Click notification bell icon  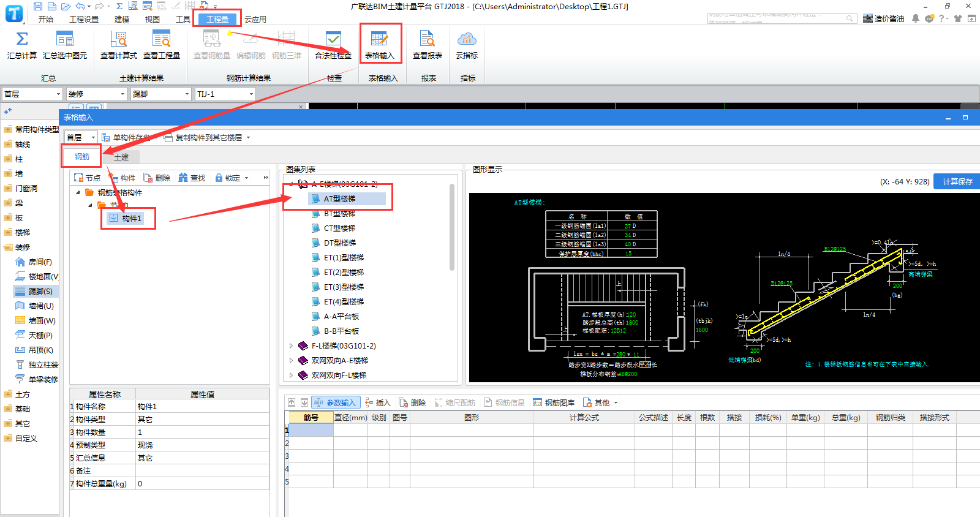click(916, 18)
